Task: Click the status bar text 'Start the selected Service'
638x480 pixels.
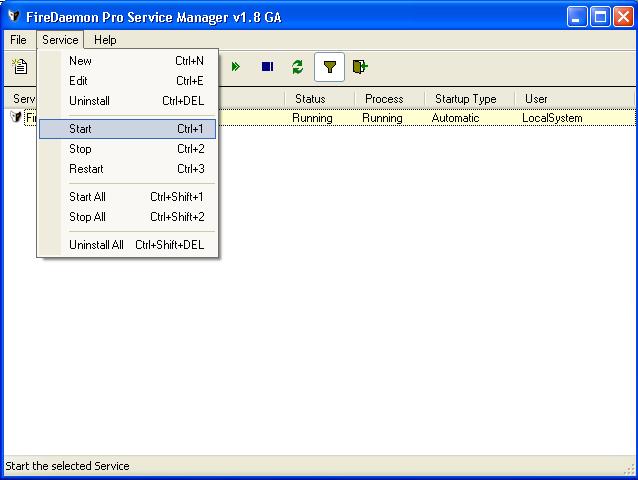Action: click(x=67, y=466)
